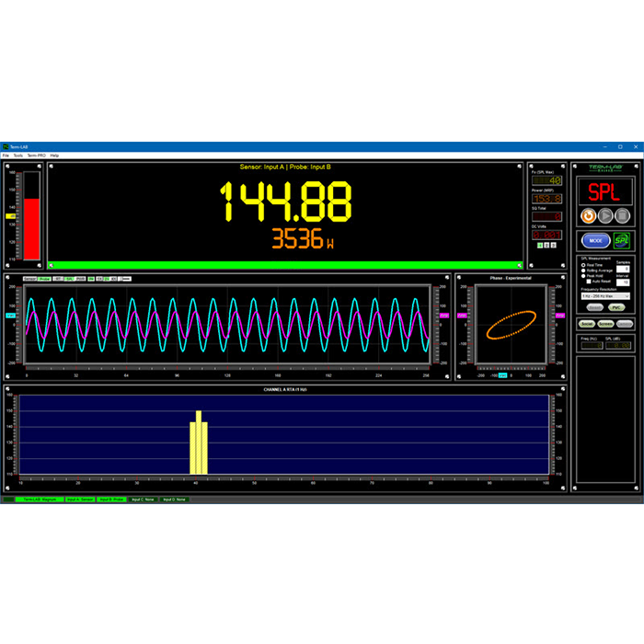Enable the Auto Reset checkbox
644x644 pixels.
[589, 281]
